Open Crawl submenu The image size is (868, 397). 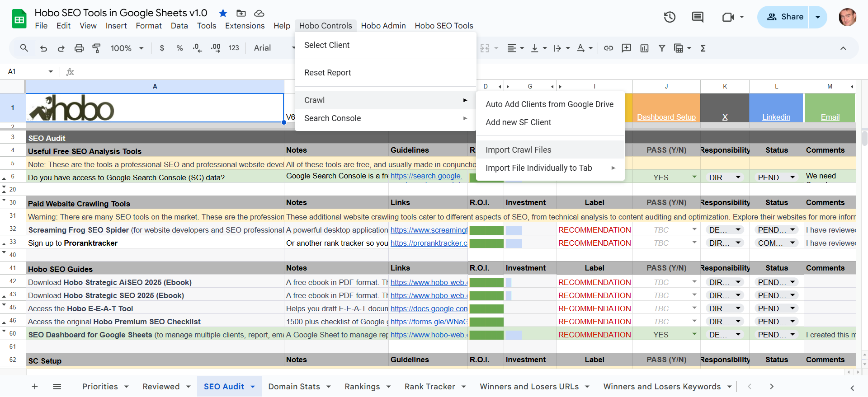[x=385, y=100]
